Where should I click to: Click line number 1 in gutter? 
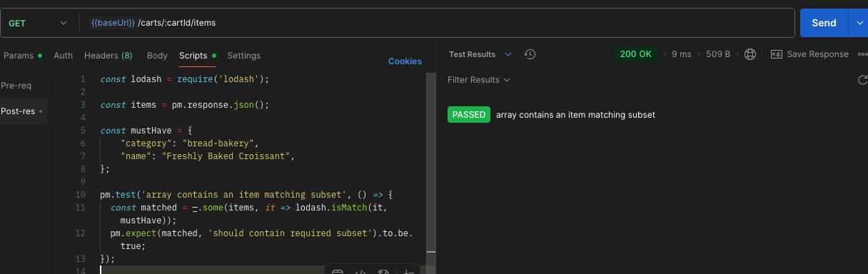tap(84, 79)
